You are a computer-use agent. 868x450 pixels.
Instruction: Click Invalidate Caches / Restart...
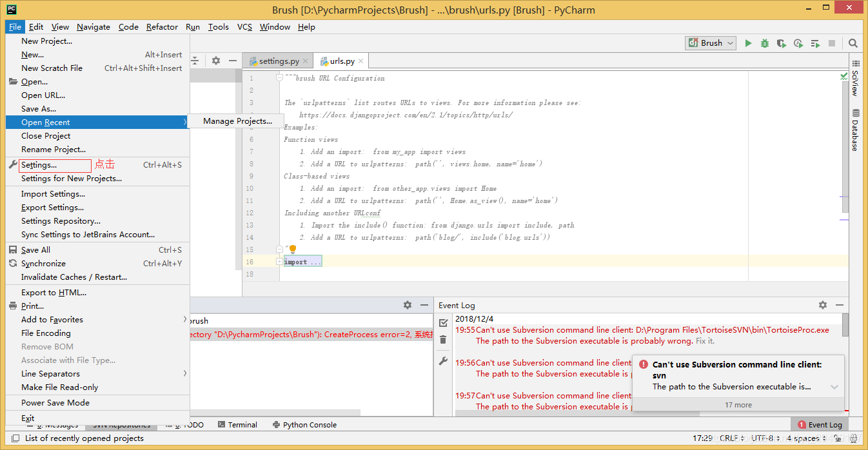pyautogui.click(x=97, y=277)
